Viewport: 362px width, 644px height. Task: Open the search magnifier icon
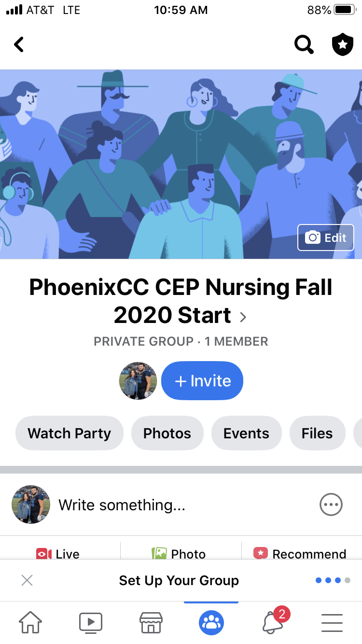click(x=304, y=45)
